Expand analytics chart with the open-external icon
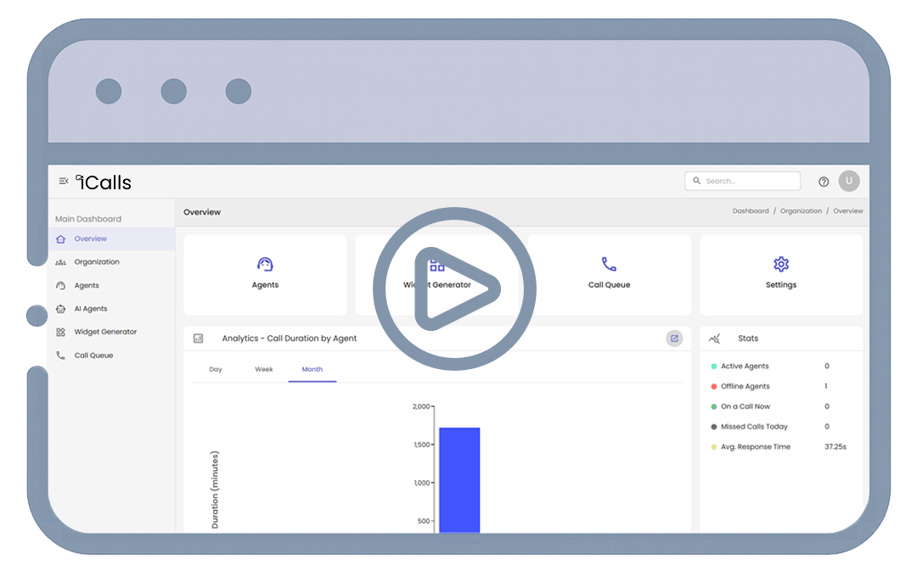This screenshot has width=917, height=588. click(674, 339)
